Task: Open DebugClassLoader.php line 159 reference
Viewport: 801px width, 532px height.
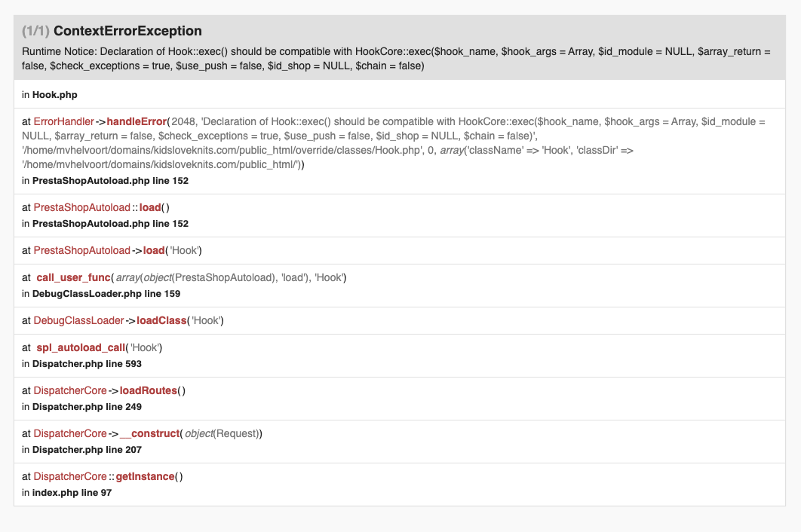Action: click(x=106, y=293)
